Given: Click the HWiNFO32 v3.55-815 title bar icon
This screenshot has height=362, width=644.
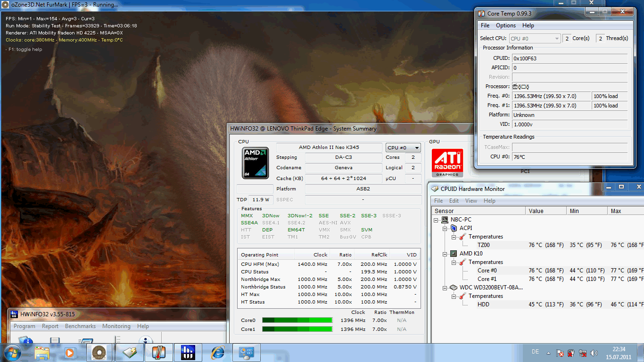Looking at the screenshot, I should pyautogui.click(x=14, y=314).
